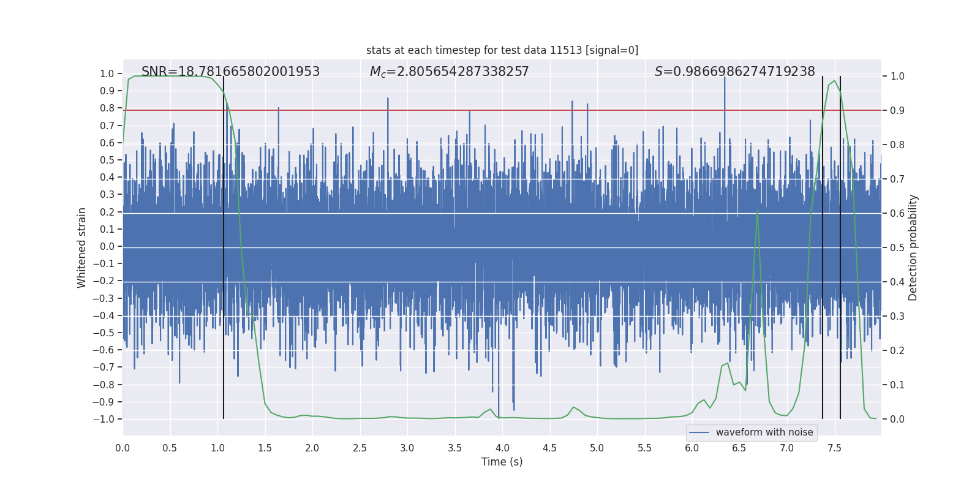Click the −0.6 tick on the Whitened strain axis
Screen dimensions: 980x490
click(104, 350)
